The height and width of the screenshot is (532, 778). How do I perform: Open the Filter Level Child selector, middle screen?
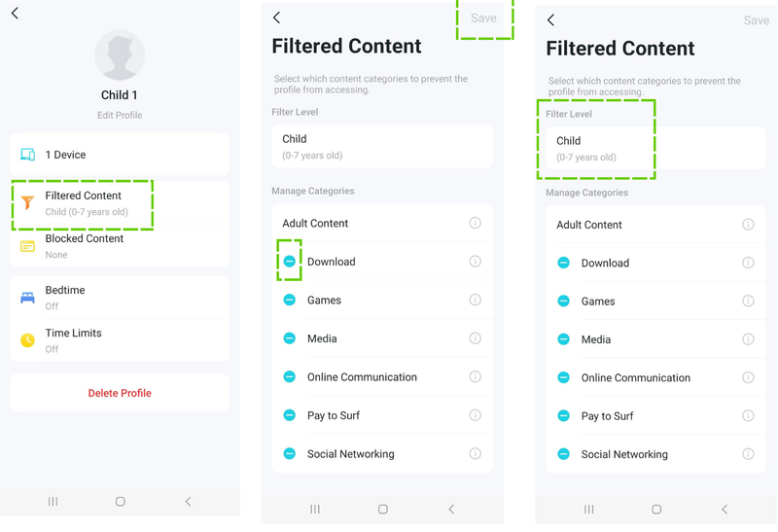(x=382, y=146)
